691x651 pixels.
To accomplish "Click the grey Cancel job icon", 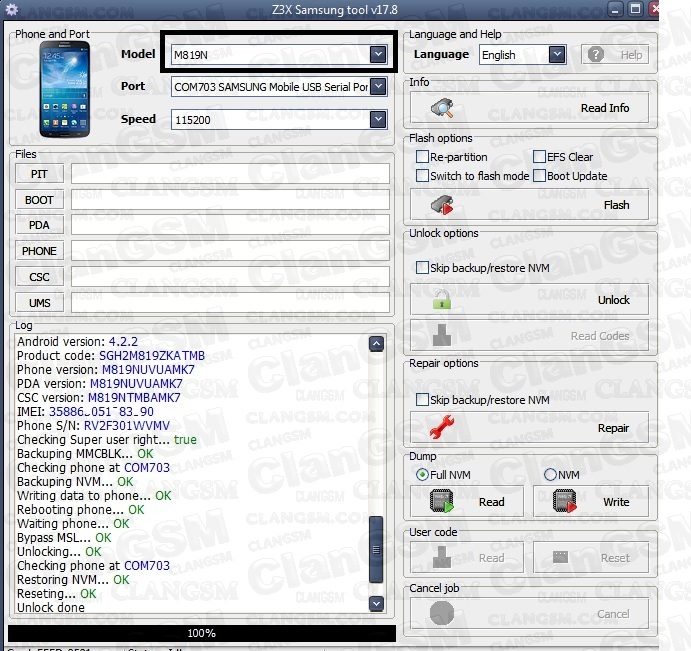I will (x=442, y=614).
